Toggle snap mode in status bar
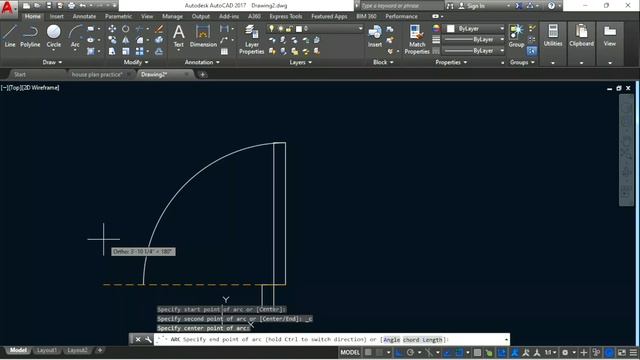This screenshot has height=360, width=640. [x=379, y=352]
